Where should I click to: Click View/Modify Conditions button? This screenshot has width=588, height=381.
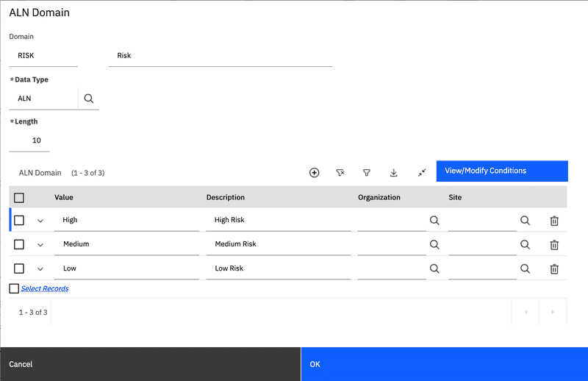(x=502, y=171)
